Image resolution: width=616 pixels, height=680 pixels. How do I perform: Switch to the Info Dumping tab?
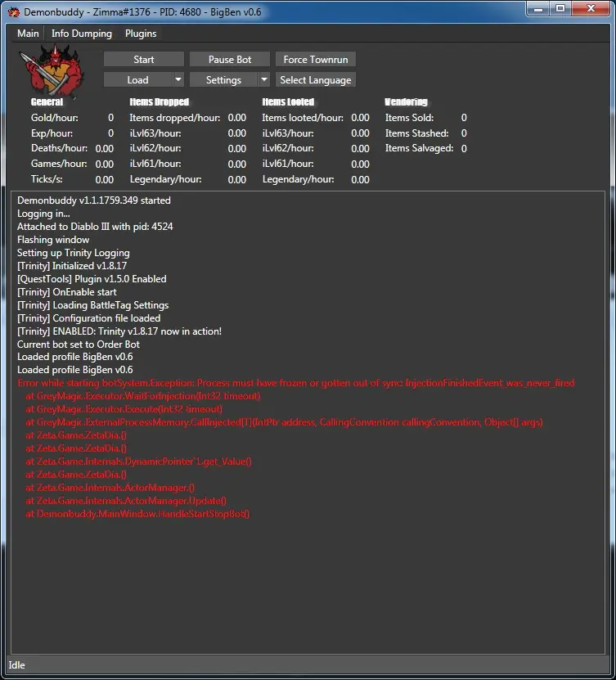82,34
